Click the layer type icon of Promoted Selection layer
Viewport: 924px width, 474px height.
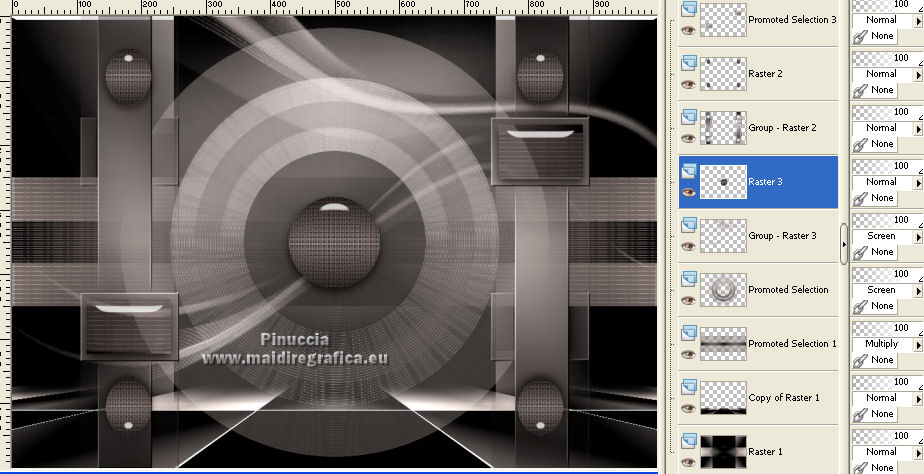coord(688,279)
